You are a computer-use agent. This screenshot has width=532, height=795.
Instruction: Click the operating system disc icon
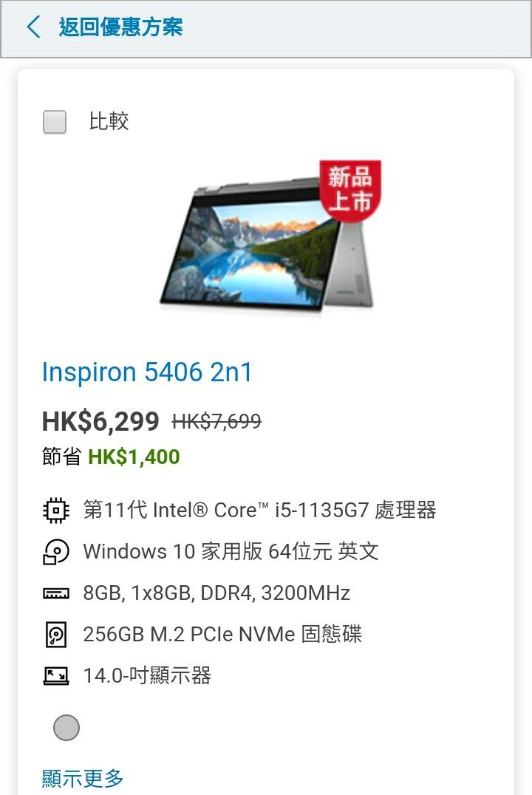coord(56,552)
